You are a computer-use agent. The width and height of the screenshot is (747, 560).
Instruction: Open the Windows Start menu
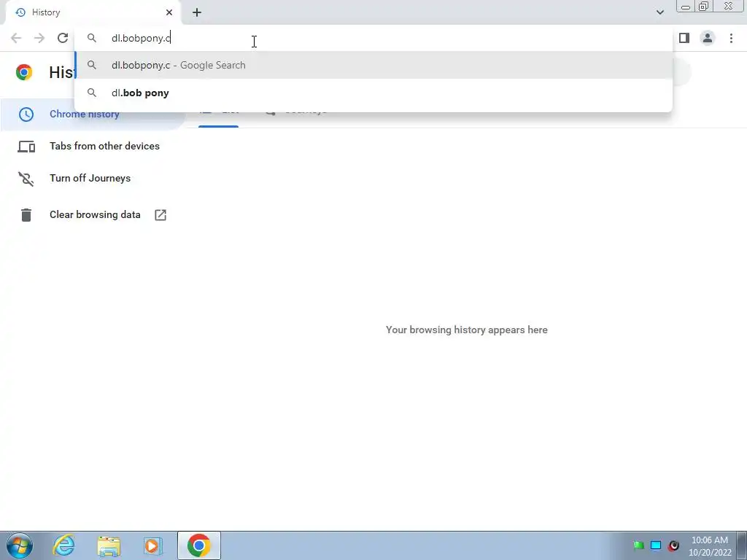[20, 545]
